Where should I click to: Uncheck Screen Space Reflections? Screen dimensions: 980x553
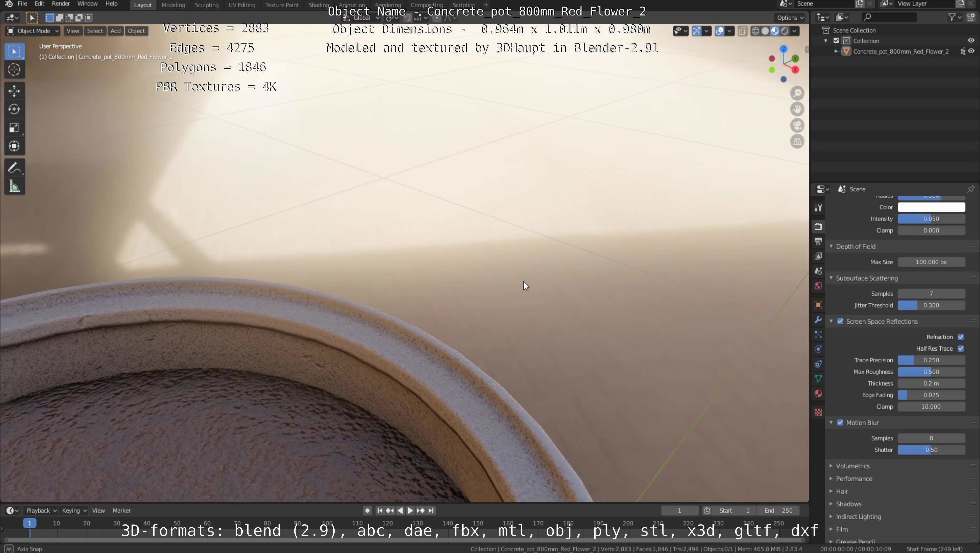840,322
